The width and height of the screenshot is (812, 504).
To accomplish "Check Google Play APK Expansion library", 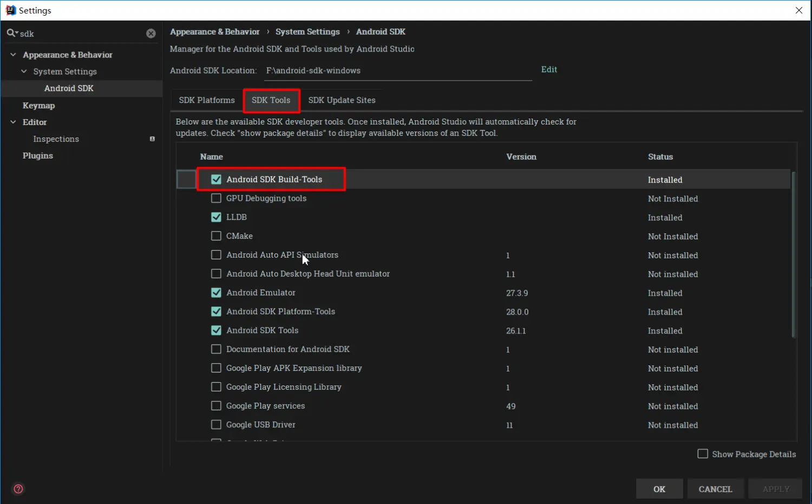I will tap(216, 368).
